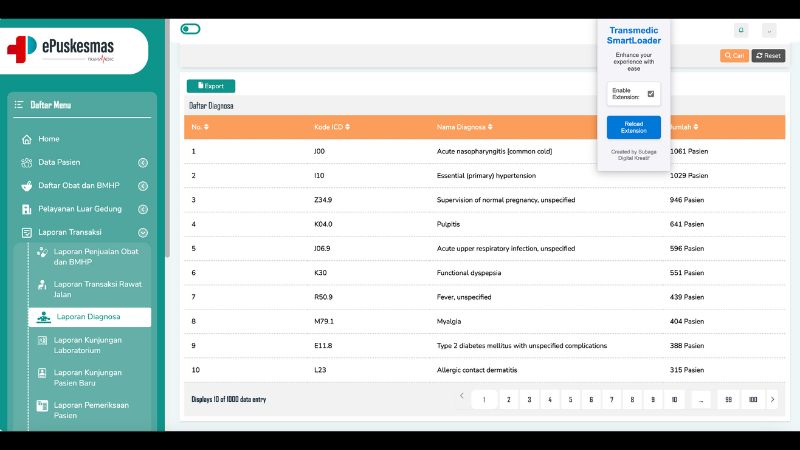Image resolution: width=800 pixels, height=450 pixels.
Task: Click the blue Reload Extension button
Action: pyautogui.click(x=634, y=127)
